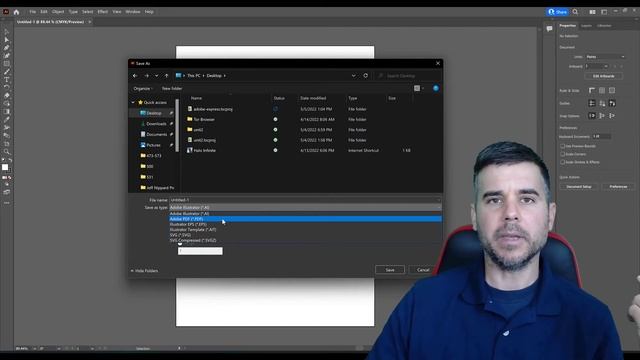Expand the address bar history dropdown
640x360 pixels.
353,76
